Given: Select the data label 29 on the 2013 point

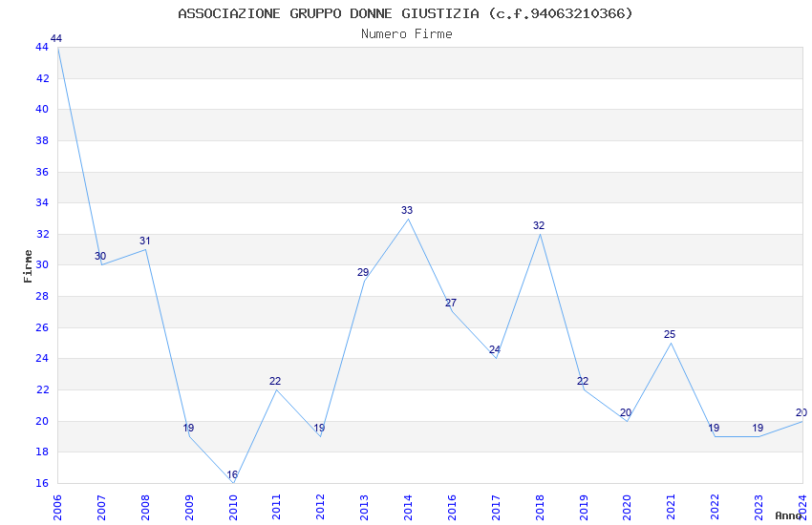Looking at the screenshot, I should coord(363,272).
